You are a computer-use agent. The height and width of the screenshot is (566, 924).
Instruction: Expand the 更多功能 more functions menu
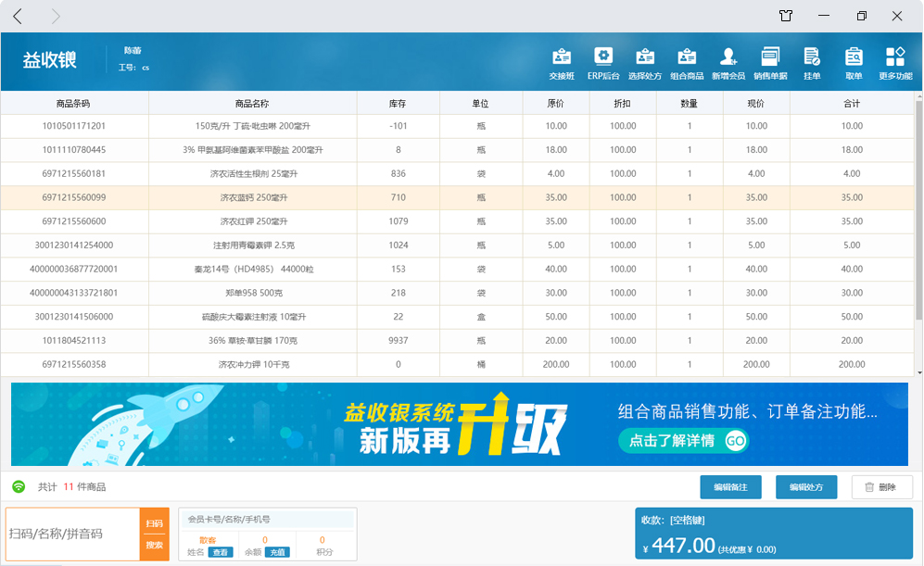tap(895, 62)
